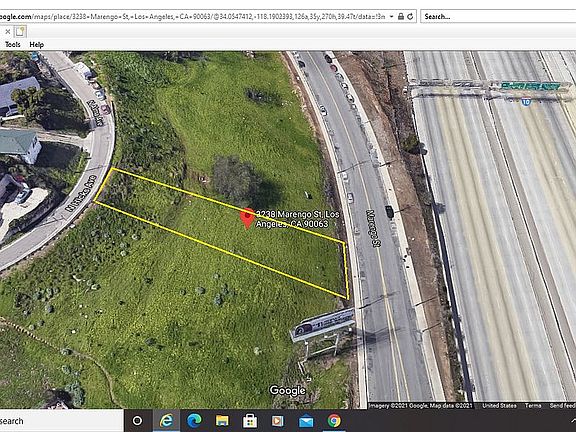
Task: Open the Tools menu
Action: coord(13,44)
